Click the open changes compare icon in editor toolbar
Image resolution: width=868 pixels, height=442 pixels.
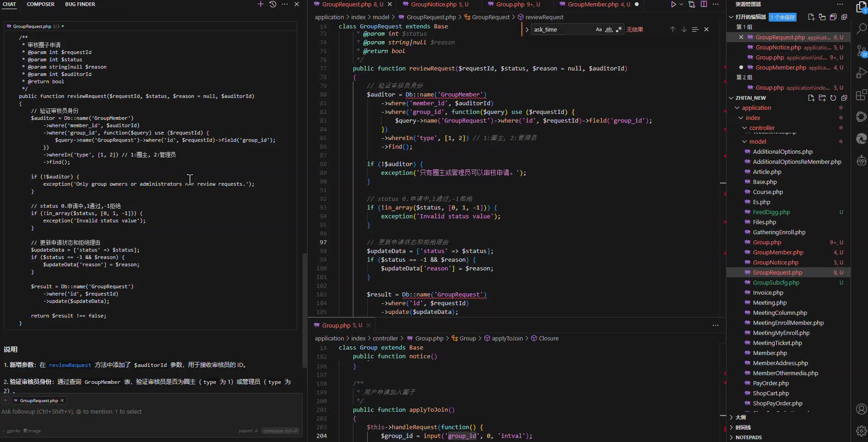692,4
